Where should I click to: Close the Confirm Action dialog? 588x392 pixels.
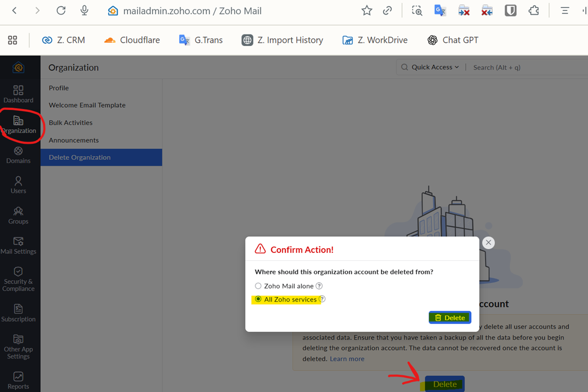click(x=488, y=243)
